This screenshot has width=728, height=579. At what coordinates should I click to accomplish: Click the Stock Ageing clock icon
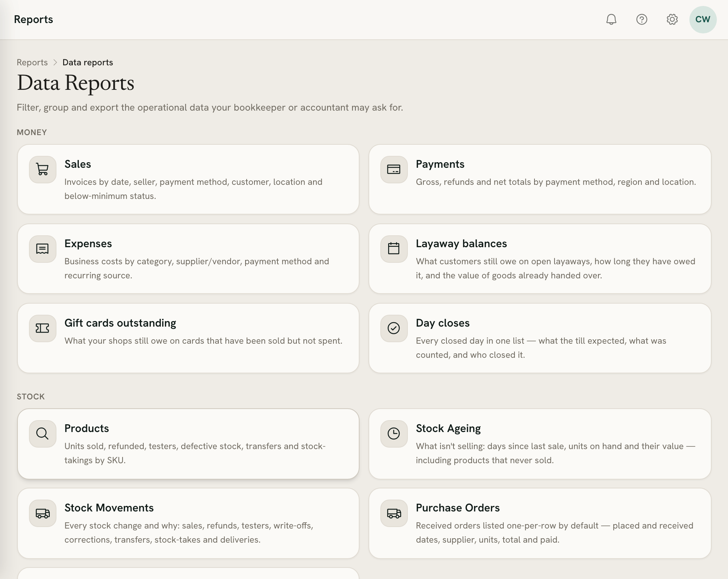tap(394, 434)
